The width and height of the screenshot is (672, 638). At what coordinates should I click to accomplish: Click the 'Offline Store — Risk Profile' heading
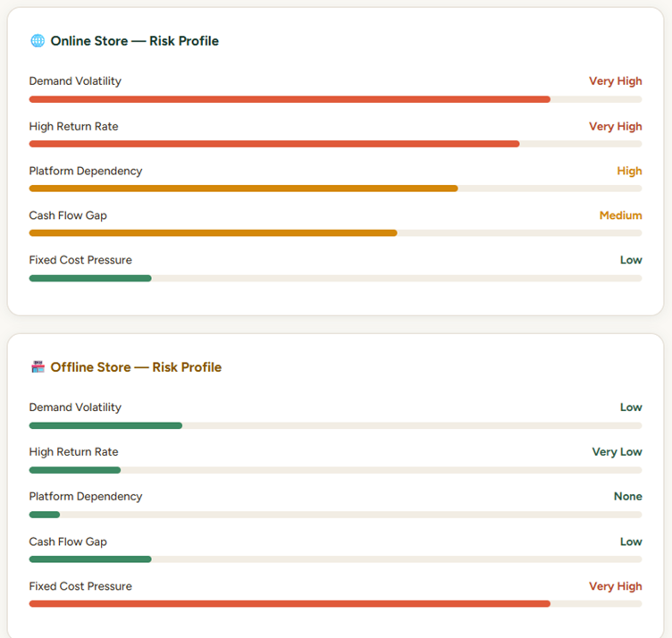pyautogui.click(x=136, y=367)
